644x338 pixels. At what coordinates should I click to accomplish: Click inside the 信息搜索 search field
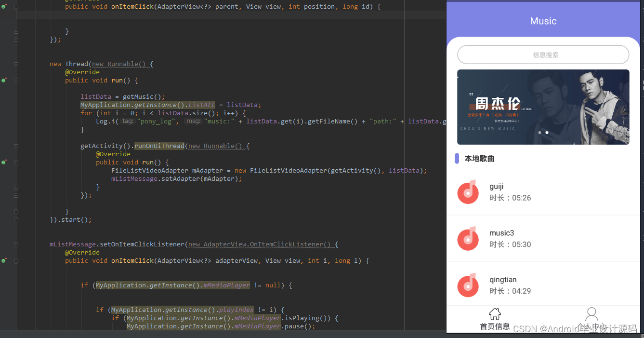(543, 54)
